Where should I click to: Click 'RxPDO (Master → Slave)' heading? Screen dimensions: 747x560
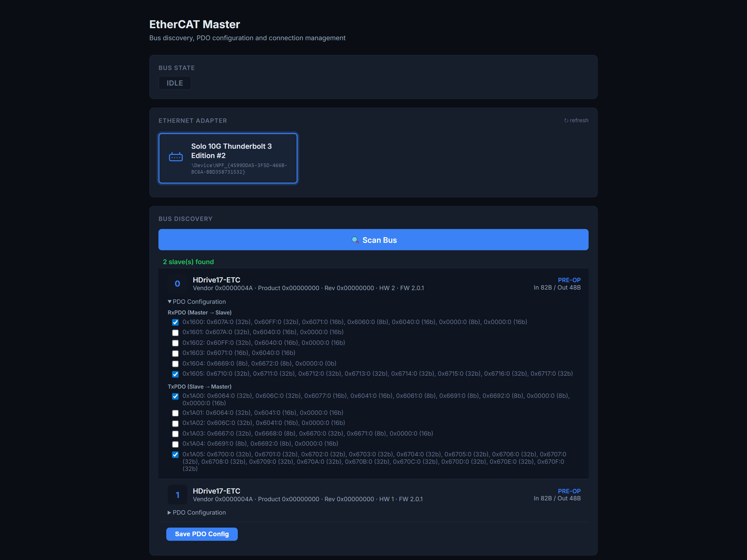coord(200,313)
